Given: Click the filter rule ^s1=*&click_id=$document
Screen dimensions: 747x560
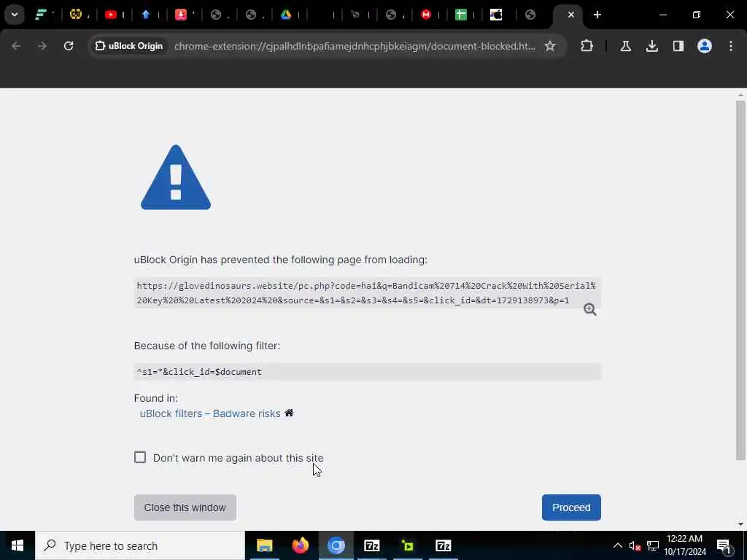Looking at the screenshot, I should click(x=199, y=371).
